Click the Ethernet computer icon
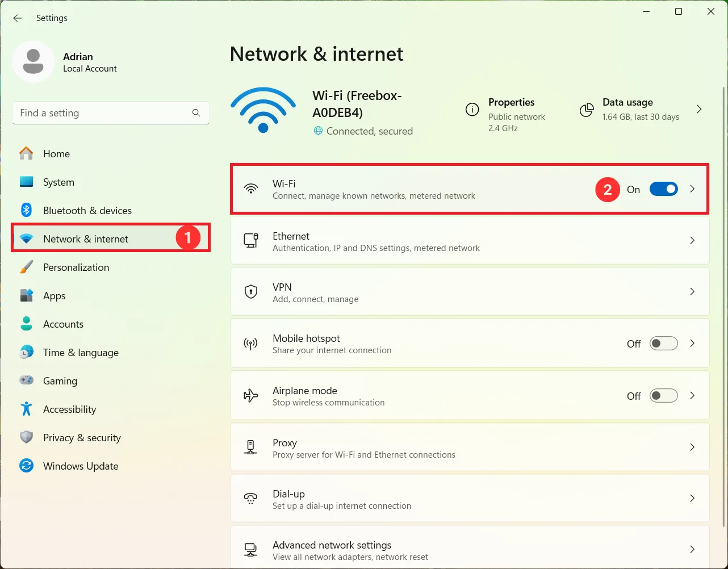Screen dimensions: 728x569 [251, 240]
